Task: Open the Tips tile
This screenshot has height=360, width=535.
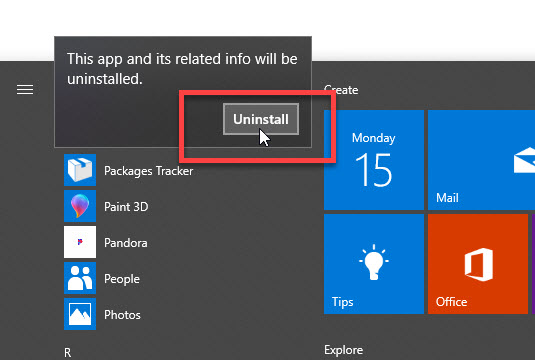Action: pyautogui.click(x=374, y=264)
